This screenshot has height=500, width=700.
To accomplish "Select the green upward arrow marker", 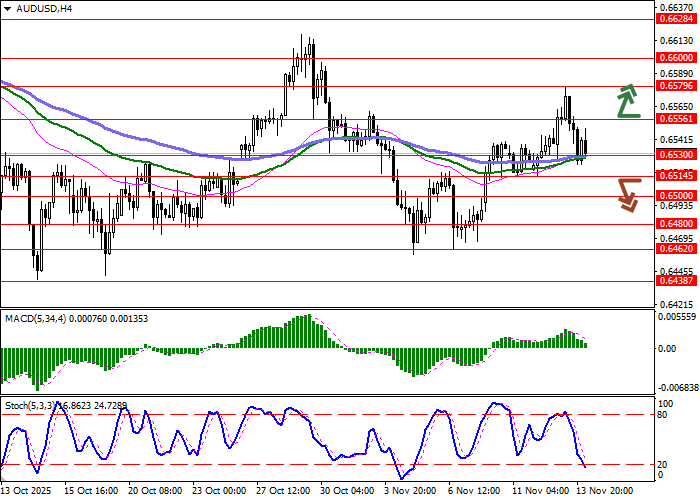I will coord(629,100).
